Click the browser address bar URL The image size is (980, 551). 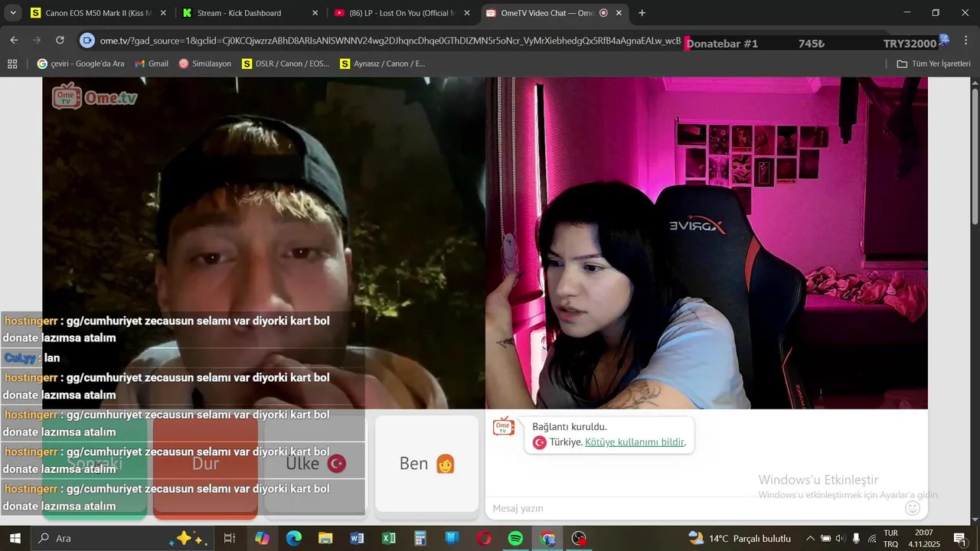[390, 41]
